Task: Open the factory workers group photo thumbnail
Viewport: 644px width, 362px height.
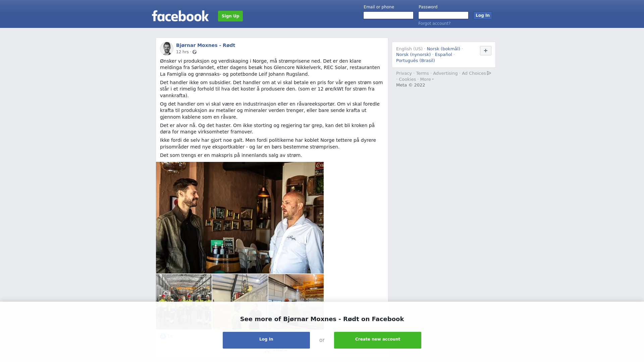Action: point(184,302)
